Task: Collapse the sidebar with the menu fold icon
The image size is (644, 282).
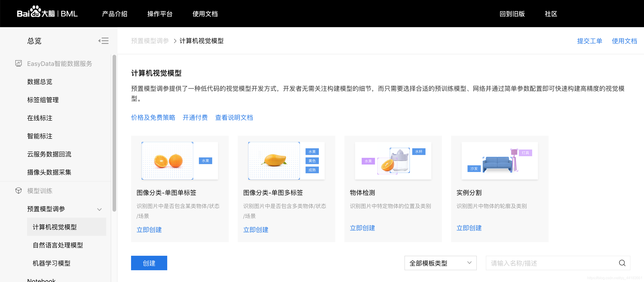Action: pos(103,41)
